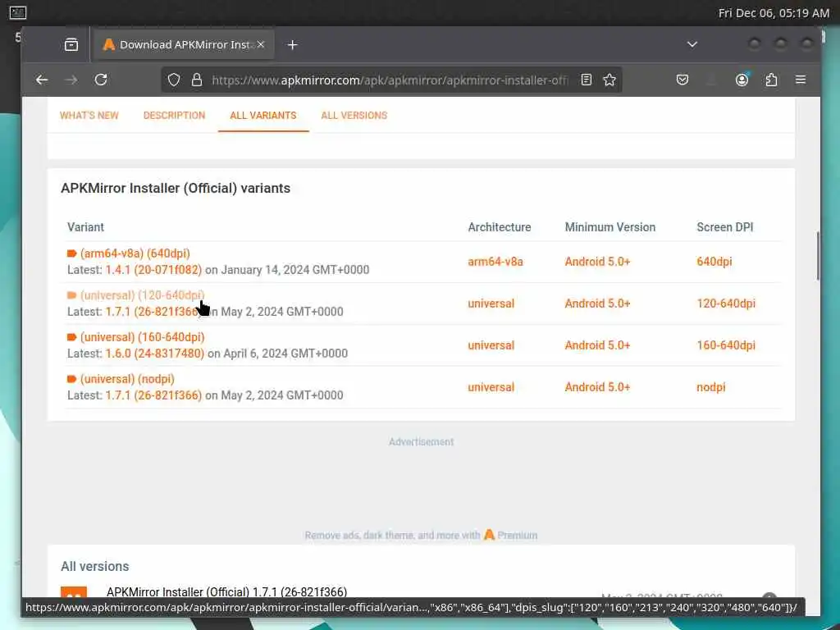Expand the list all tabs chevron
Viewport: 840px width, 630px height.
(x=692, y=44)
